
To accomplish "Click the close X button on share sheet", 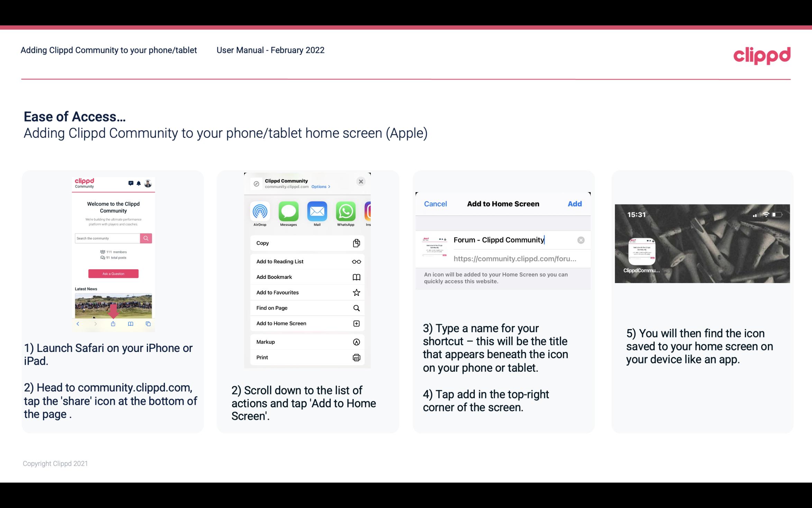I will [361, 181].
